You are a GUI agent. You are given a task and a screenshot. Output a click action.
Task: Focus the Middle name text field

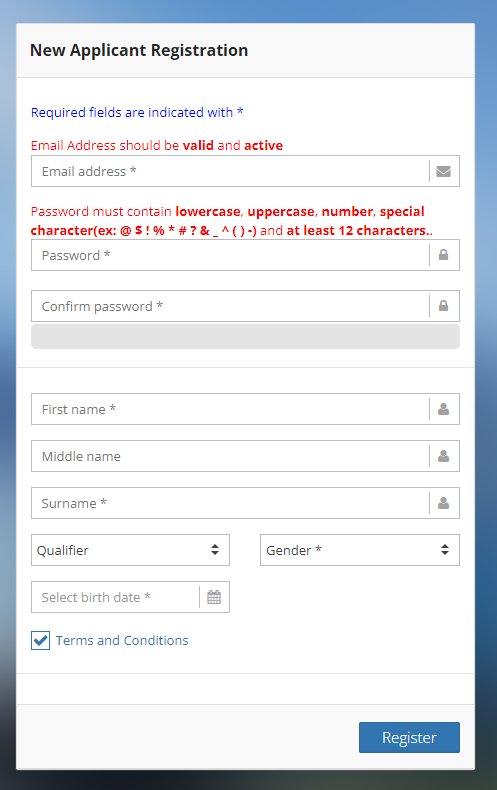(x=230, y=456)
